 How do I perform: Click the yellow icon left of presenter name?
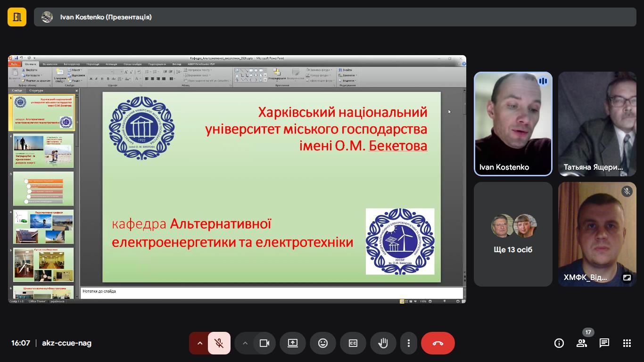coord(17,17)
